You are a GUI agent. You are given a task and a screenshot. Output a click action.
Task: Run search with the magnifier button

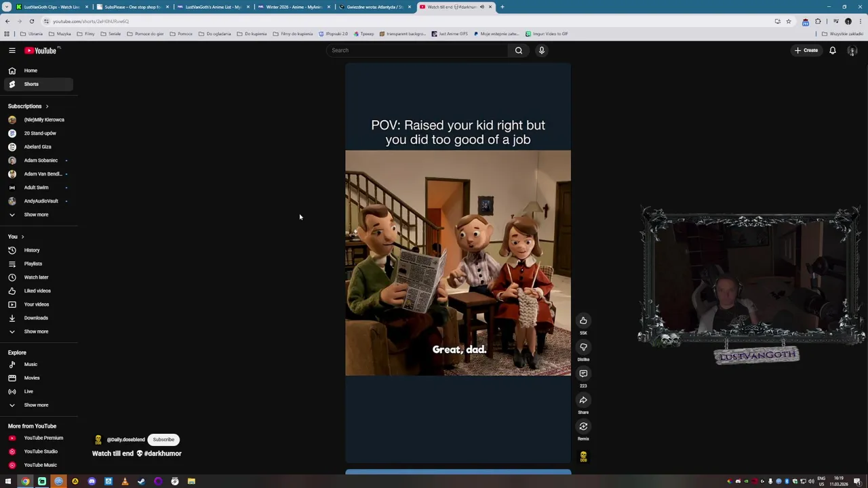[x=519, y=50]
